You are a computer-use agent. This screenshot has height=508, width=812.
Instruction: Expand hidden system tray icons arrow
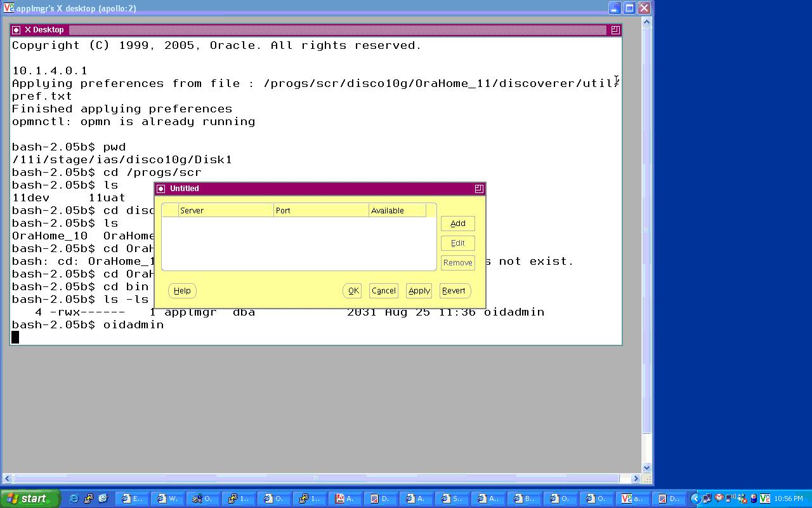click(695, 498)
